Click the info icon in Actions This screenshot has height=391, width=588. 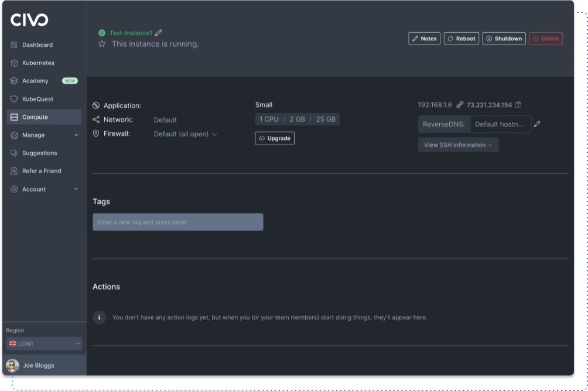99,317
